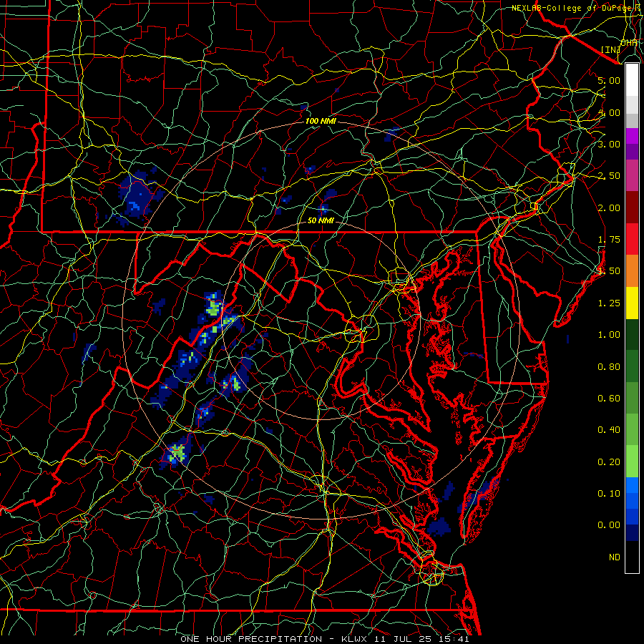Click the 100 NMI range ring label
The image size is (644, 644).
point(321,121)
